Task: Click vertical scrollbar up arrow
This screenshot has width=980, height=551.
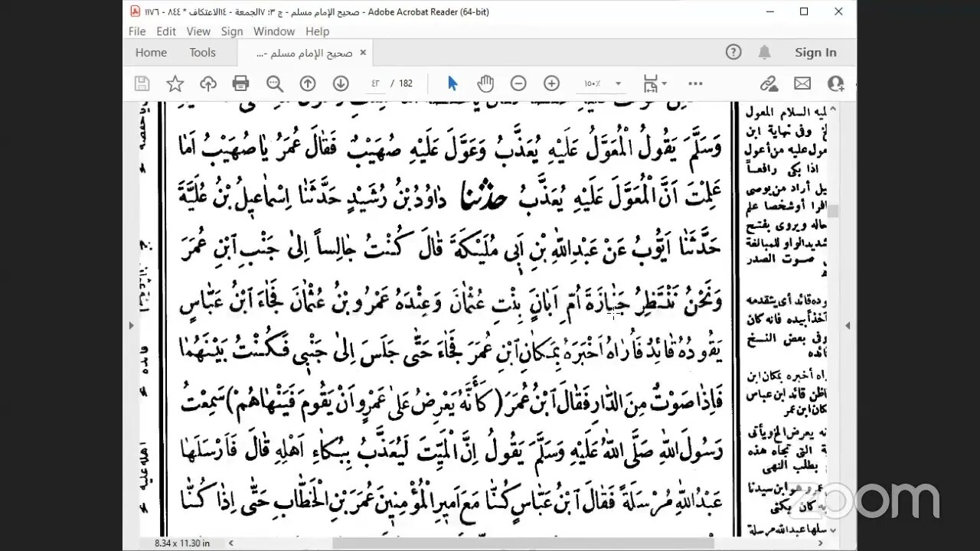Action: click(834, 109)
